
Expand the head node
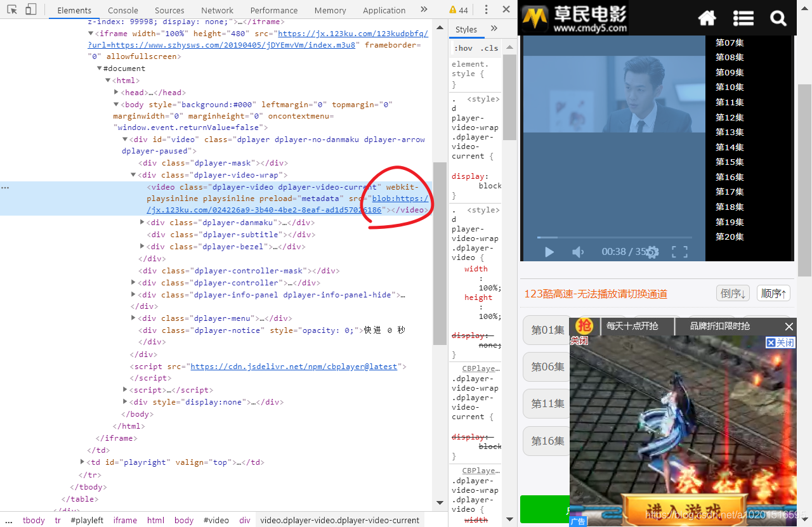tap(116, 93)
